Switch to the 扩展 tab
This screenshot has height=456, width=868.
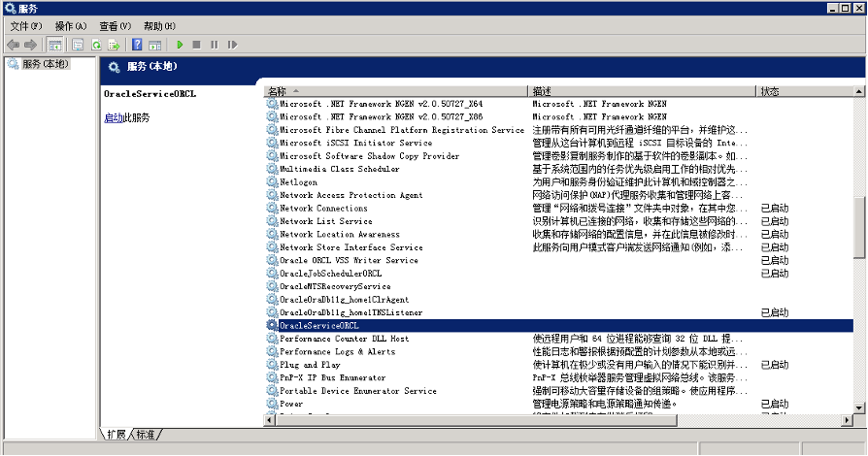117,435
